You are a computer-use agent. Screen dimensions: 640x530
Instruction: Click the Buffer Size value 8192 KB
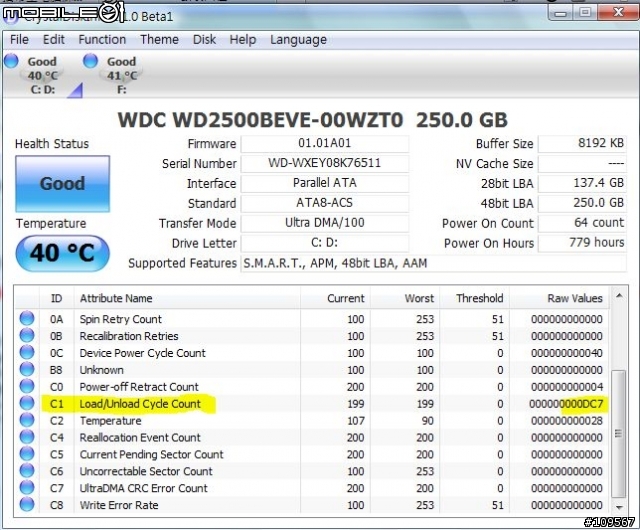tap(582, 143)
